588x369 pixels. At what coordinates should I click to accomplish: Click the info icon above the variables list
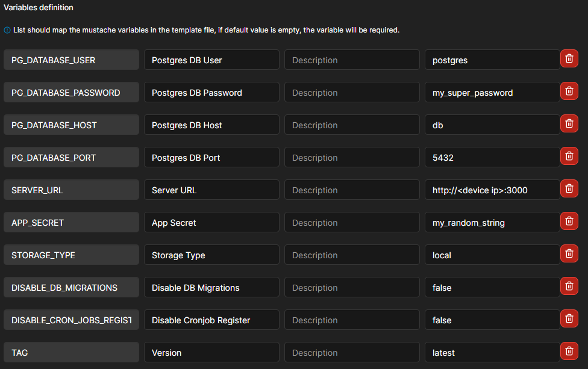coord(7,29)
